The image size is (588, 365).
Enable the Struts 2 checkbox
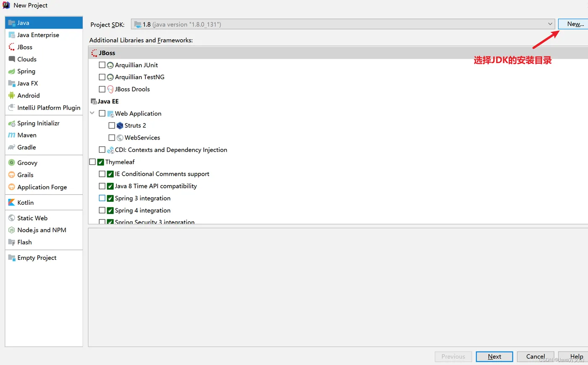pos(112,125)
